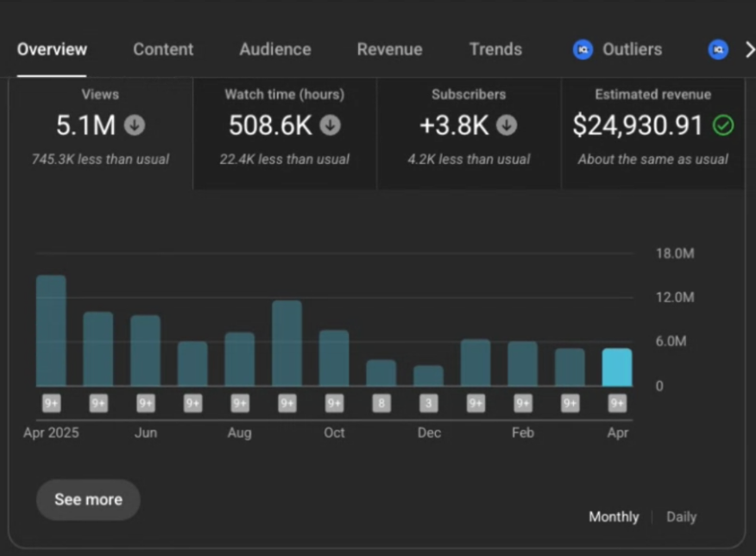
Task: Click the tall September bar in chart
Action: (x=287, y=344)
